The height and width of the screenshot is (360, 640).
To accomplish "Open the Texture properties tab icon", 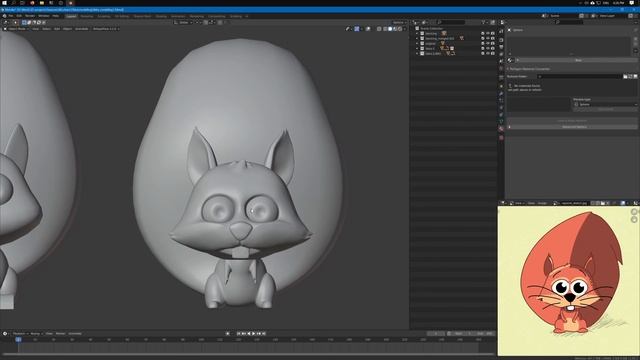I will [501, 138].
